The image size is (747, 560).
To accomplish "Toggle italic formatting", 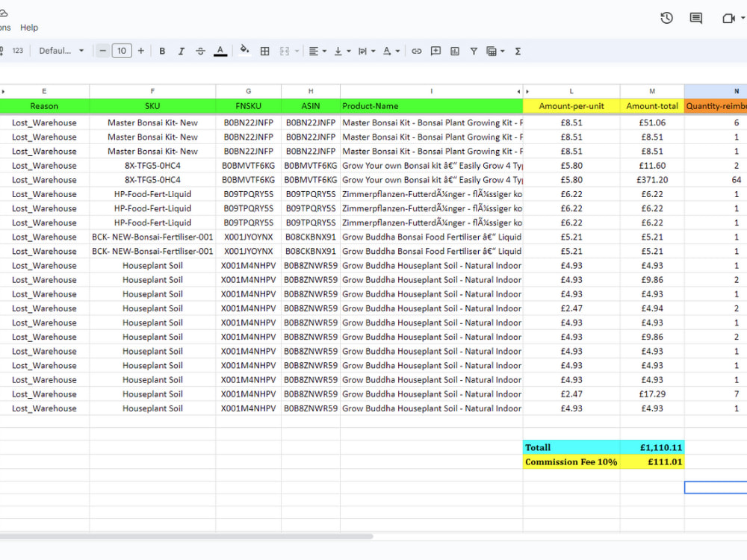I will tap(181, 51).
